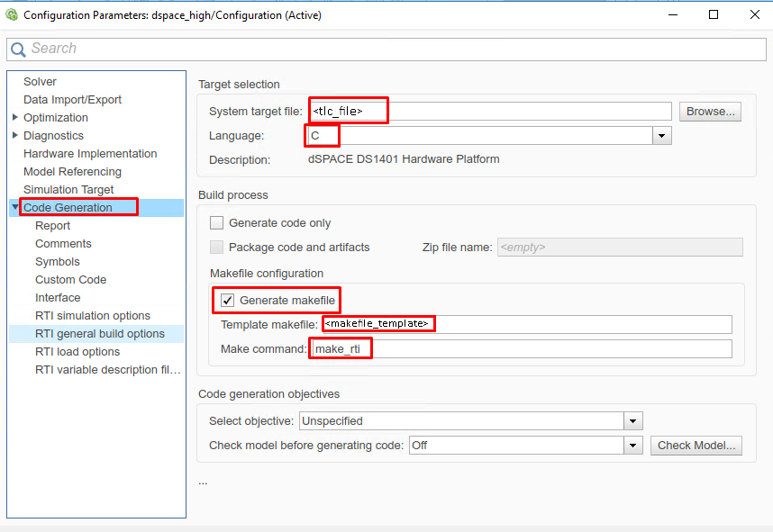
Task: Open the Custom Code page
Action: click(70, 280)
